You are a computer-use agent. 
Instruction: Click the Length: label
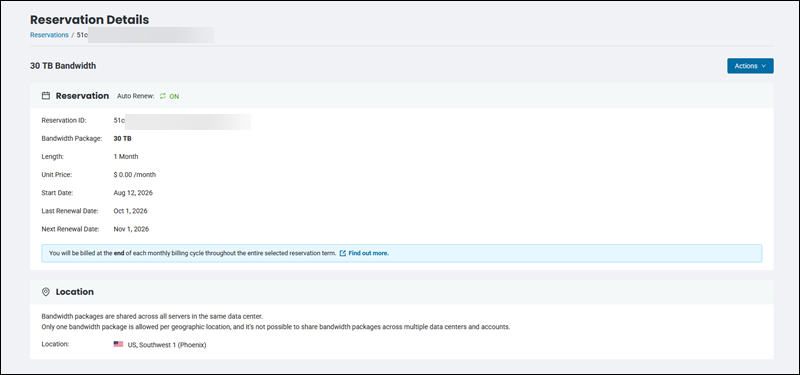point(53,157)
